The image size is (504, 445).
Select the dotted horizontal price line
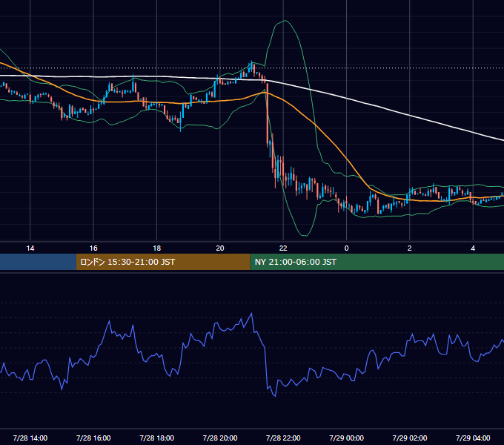pyautogui.click(x=252, y=68)
